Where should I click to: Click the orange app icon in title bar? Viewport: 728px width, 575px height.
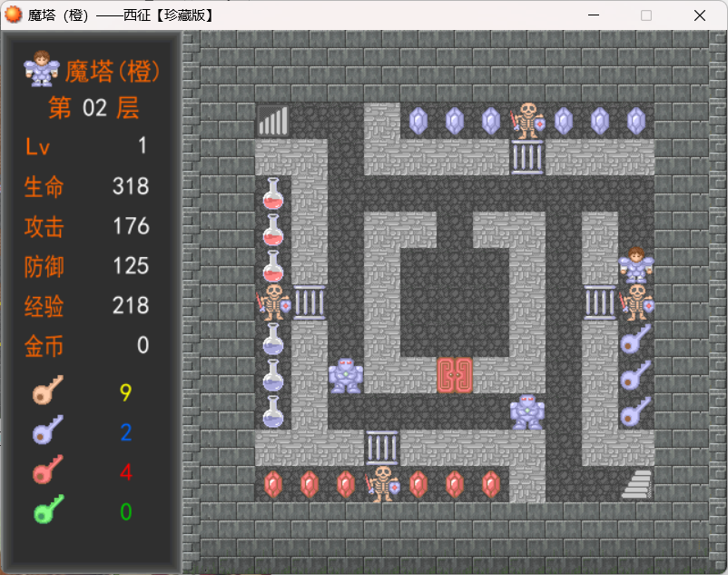[x=13, y=15]
